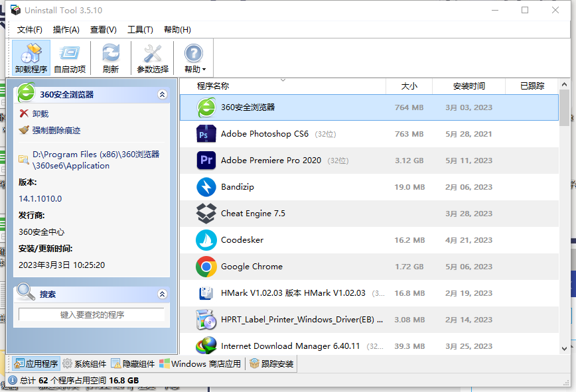Select the 360安全浏览器 icon in list
This screenshot has height=392, width=576.
[x=206, y=107]
